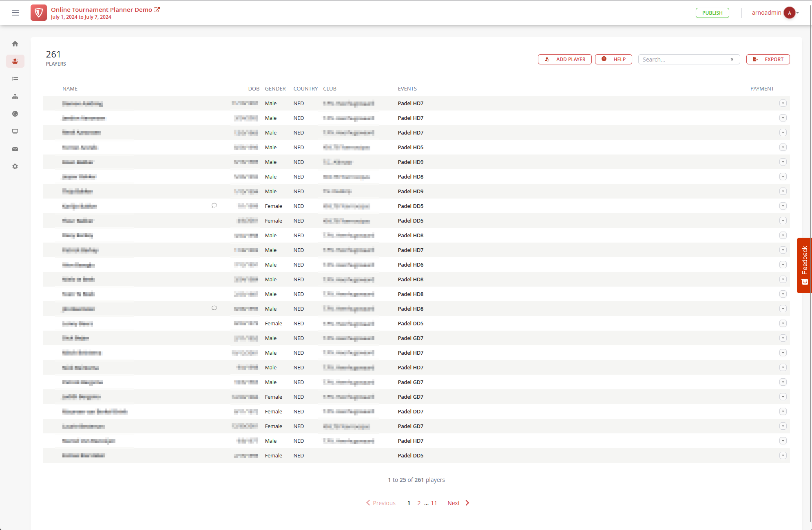Open the list icon in sidebar
This screenshot has width=812, height=530.
pyautogui.click(x=15, y=79)
